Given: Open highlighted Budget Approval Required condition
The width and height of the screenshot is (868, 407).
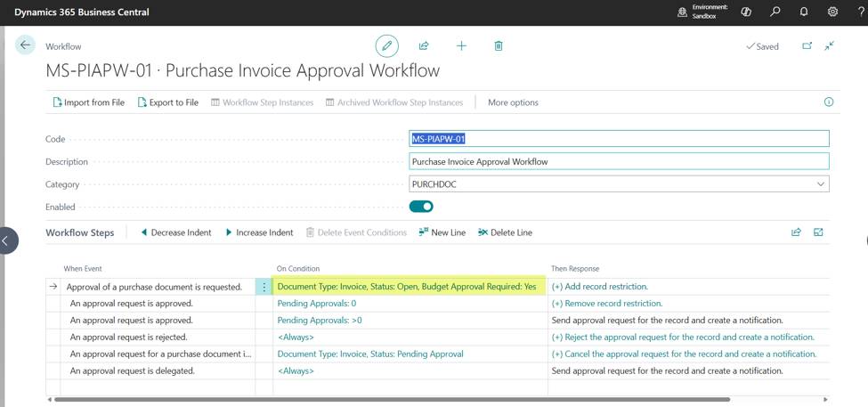Looking at the screenshot, I should (x=407, y=287).
